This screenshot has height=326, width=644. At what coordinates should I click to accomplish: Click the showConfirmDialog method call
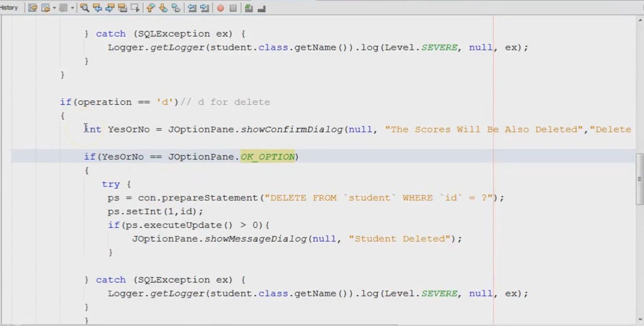pos(292,130)
